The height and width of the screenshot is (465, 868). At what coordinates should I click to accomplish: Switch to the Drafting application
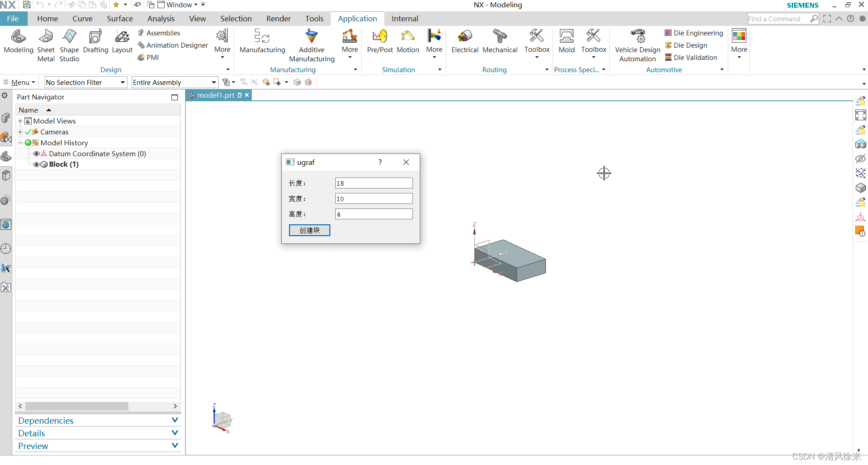95,41
